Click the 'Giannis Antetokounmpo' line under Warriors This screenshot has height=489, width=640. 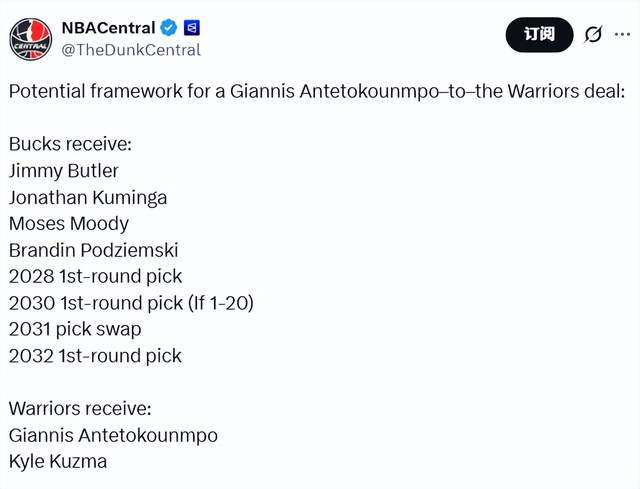(x=113, y=435)
